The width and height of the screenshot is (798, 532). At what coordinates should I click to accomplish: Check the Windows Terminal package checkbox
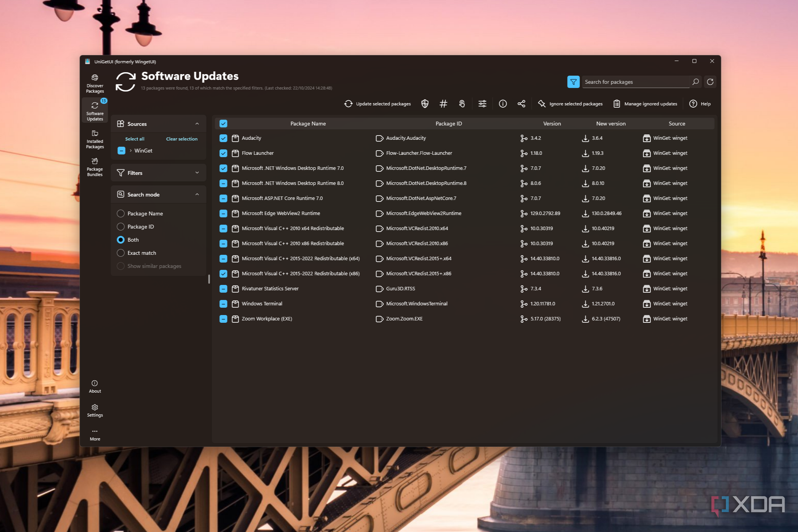tap(223, 303)
